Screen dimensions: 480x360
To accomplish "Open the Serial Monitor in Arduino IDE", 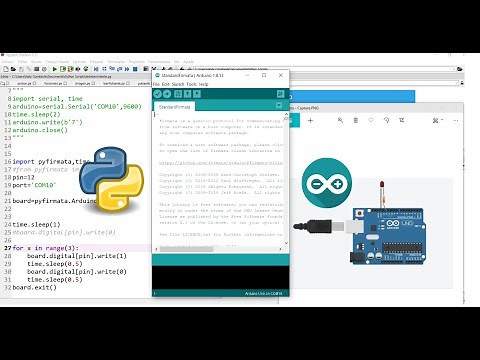I will [280, 94].
